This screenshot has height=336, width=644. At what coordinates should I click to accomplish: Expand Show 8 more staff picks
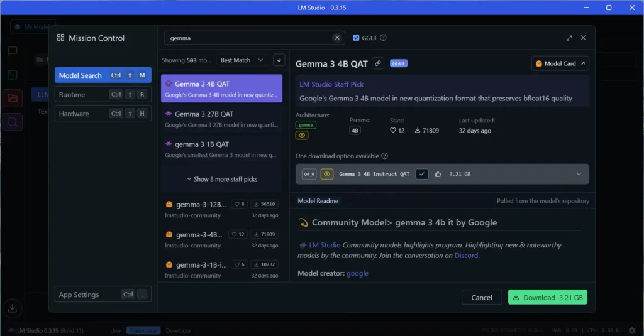click(222, 179)
